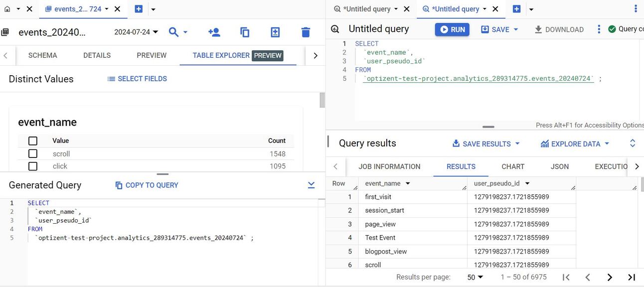Open the more options menu beside DOWNLOAD
644x287 pixels.
coord(599,29)
